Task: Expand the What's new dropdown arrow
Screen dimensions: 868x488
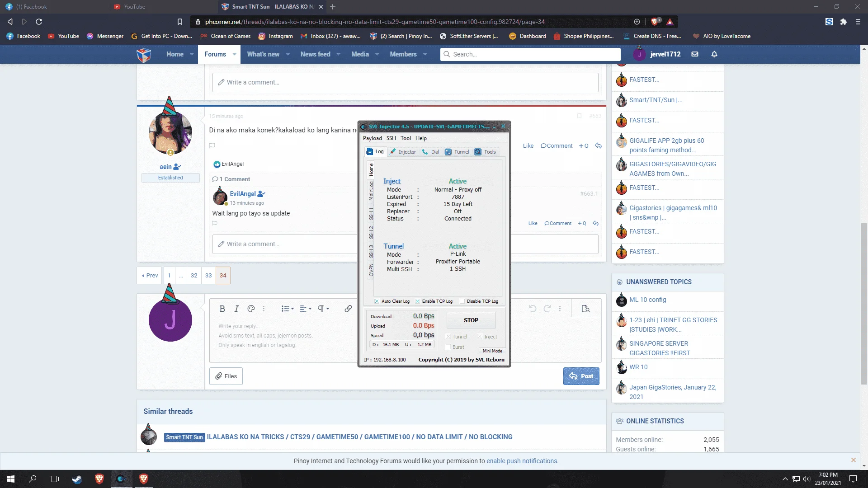Action: click(288, 54)
